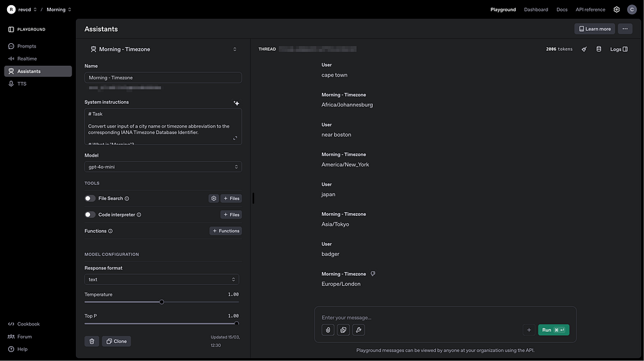Show File Search info tooltip icon
This screenshot has width=644, height=361.
click(127, 199)
